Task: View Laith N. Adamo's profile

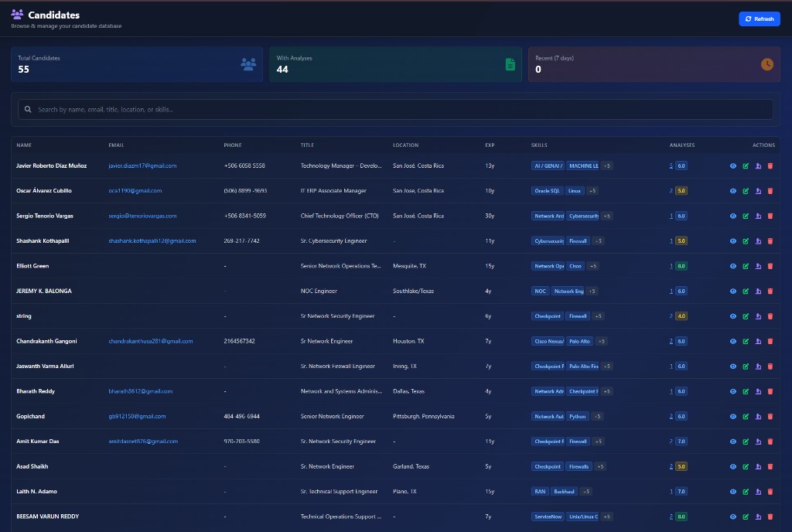Action: [x=733, y=492]
